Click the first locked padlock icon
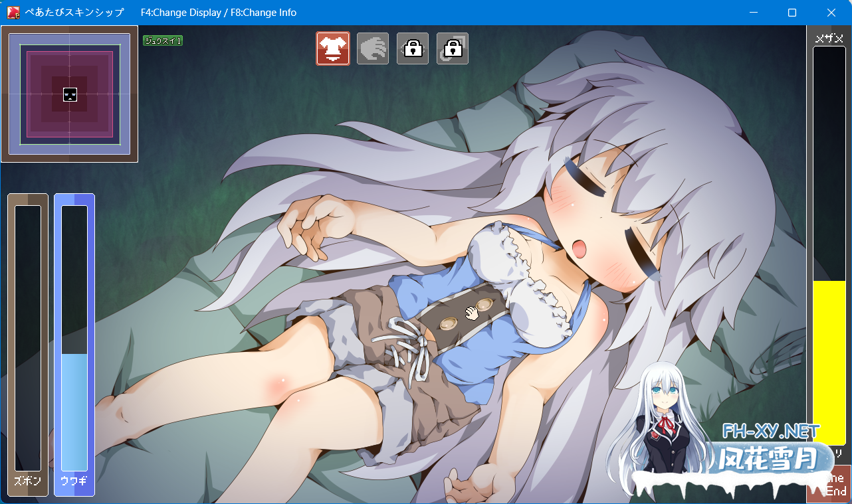This screenshot has width=852, height=504. point(413,48)
